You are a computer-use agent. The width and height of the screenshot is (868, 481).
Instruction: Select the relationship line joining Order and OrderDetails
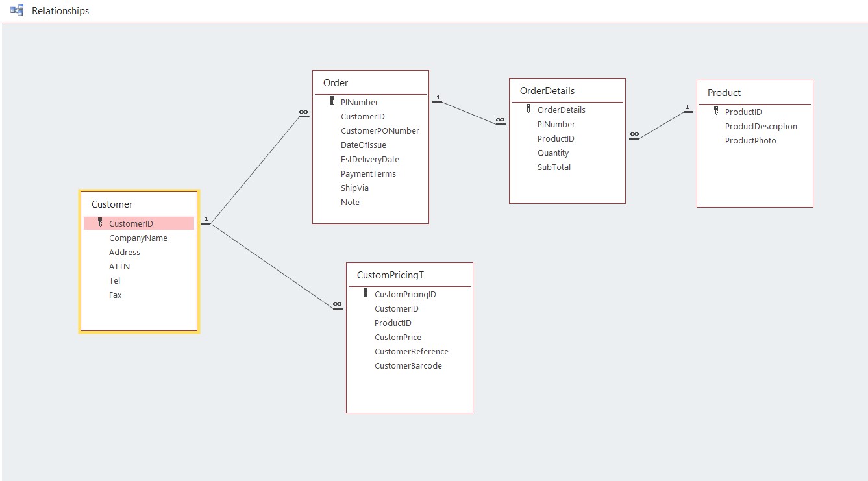(x=469, y=112)
